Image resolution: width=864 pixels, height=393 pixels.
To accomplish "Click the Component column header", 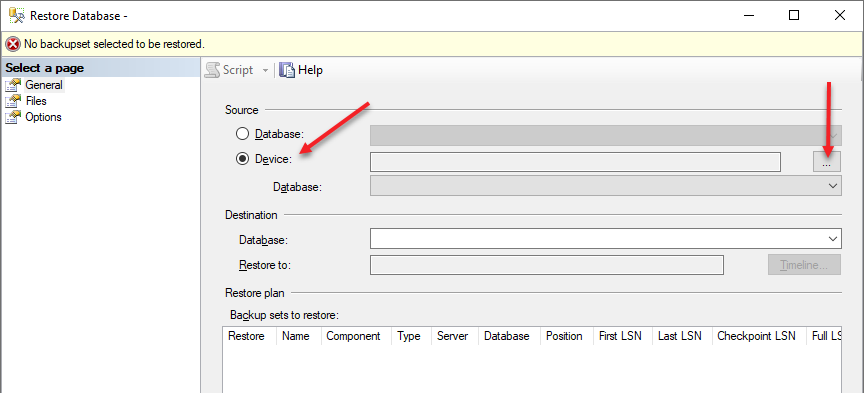I will [356, 336].
